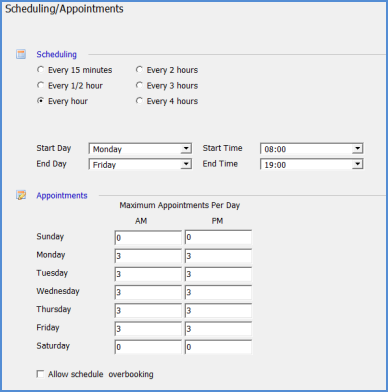Select the Every 15 minutes option

(40, 70)
